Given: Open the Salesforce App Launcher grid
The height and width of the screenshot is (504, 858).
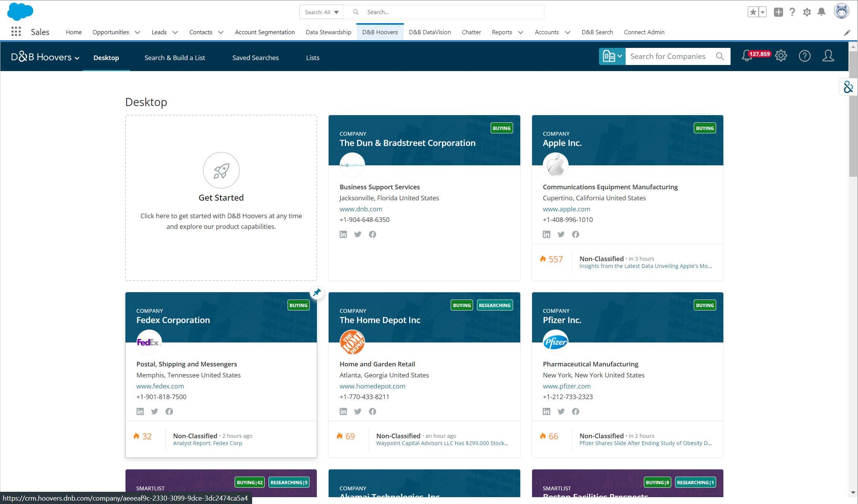Looking at the screenshot, I should (16, 32).
